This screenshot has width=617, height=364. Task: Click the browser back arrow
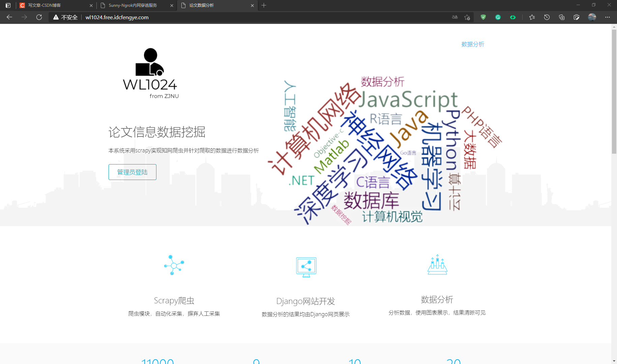[x=9, y=17]
